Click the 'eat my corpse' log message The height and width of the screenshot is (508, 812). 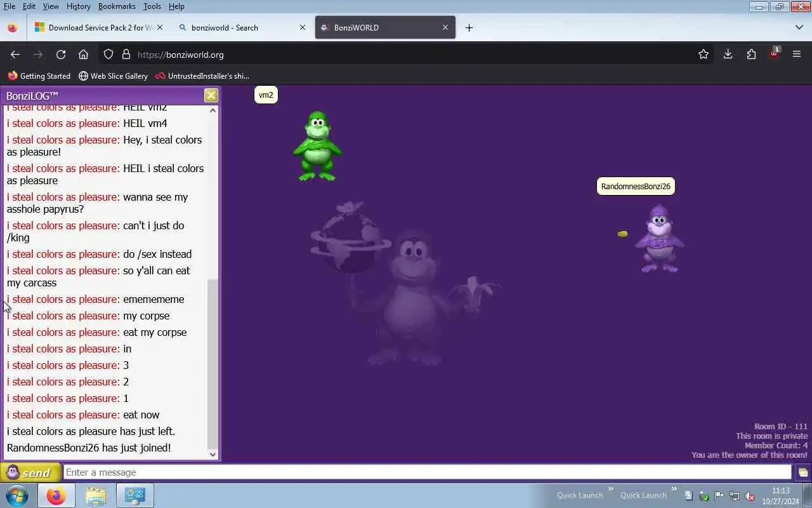pos(155,332)
